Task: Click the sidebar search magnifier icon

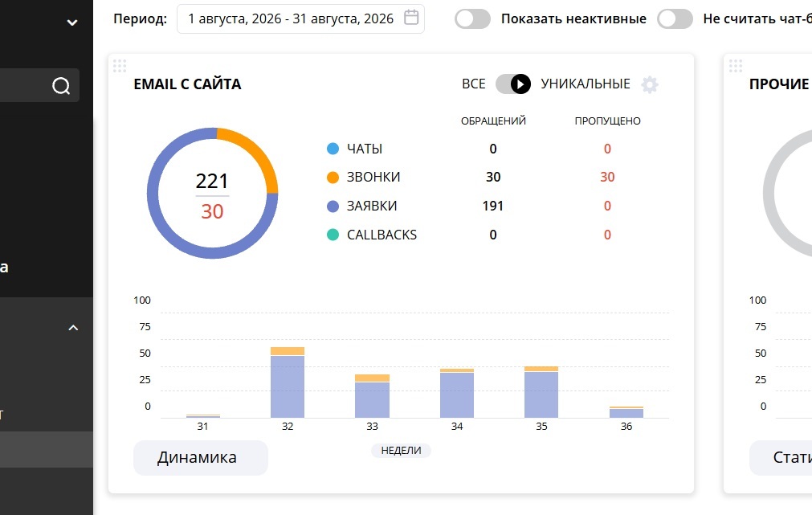Action: coord(61,85)
